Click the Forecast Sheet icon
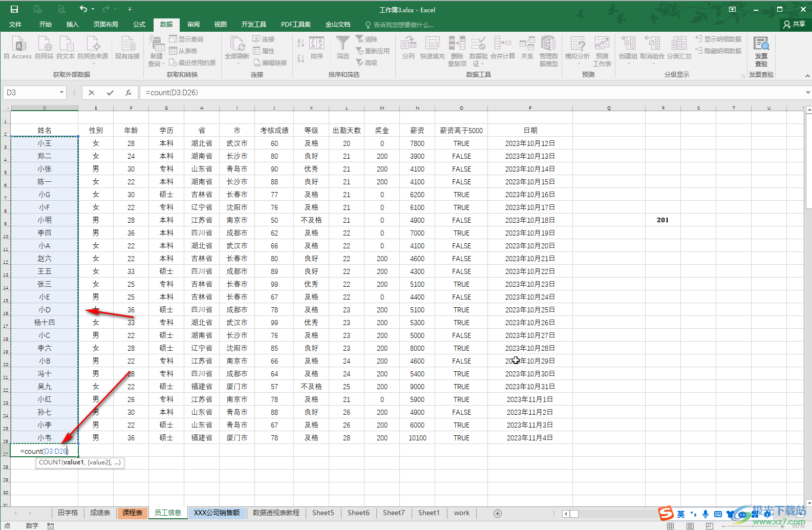The image size is (812, 530). click(x=602, y=44)
